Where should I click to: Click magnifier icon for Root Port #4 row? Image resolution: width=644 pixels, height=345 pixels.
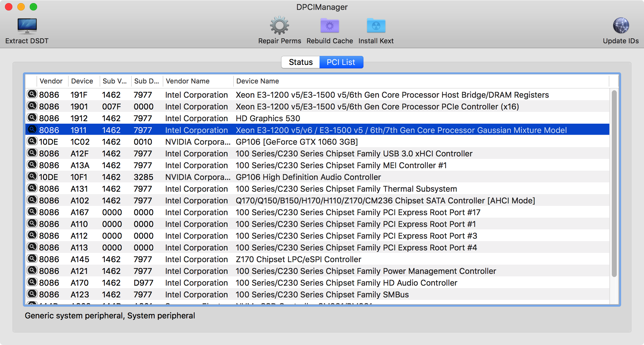click(x=32, y=247)
